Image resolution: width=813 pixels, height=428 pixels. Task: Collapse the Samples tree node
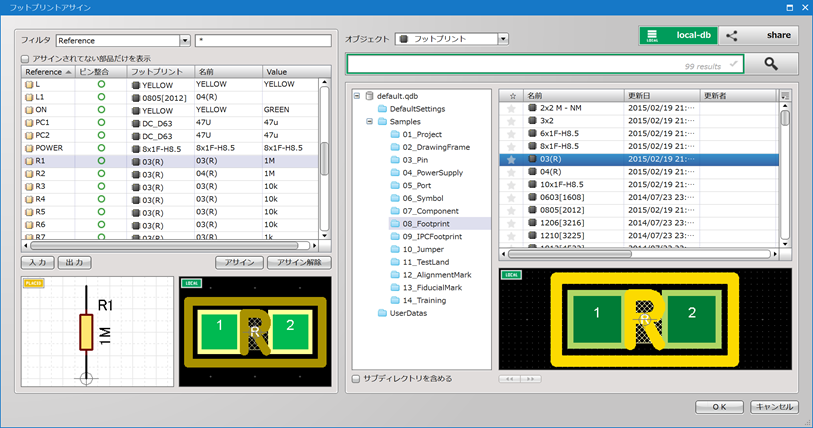click(x=369, y=121)
